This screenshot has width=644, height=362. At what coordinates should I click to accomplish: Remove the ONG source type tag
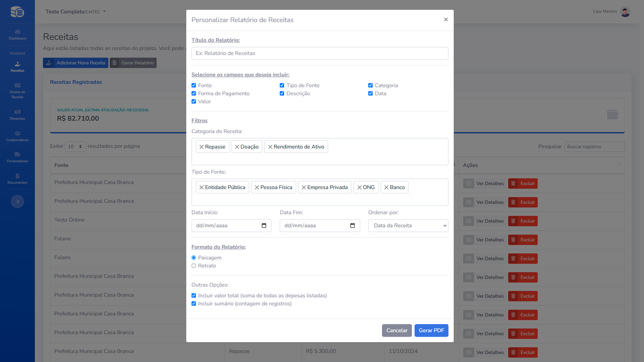tap(359, 187)
